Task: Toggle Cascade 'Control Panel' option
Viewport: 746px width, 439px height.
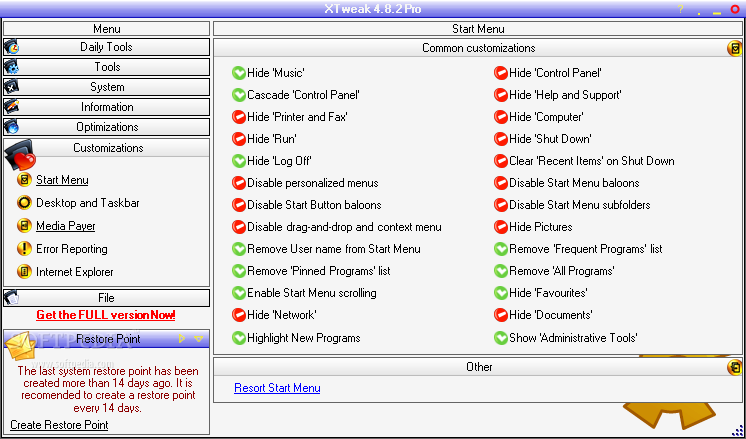Action: click(238, 95)
